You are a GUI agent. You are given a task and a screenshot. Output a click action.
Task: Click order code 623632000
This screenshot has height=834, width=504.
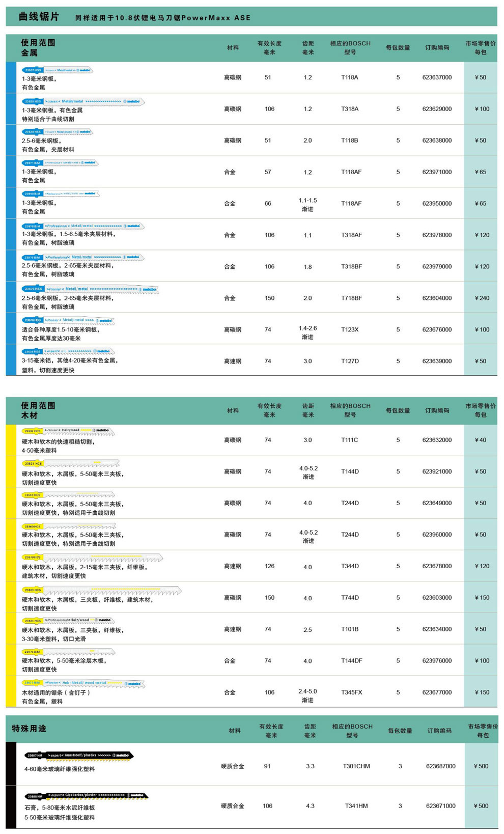[437, 440]
